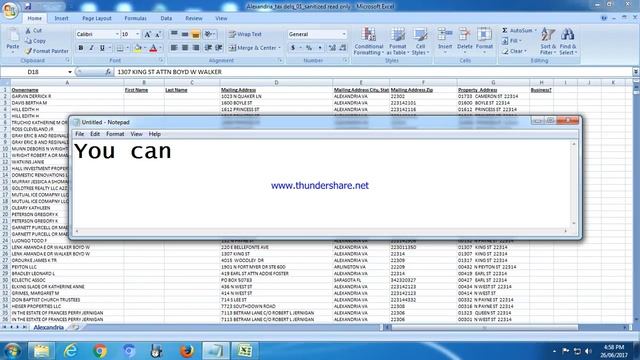Select the Alexandria sheet tab

tap(49, 327)
